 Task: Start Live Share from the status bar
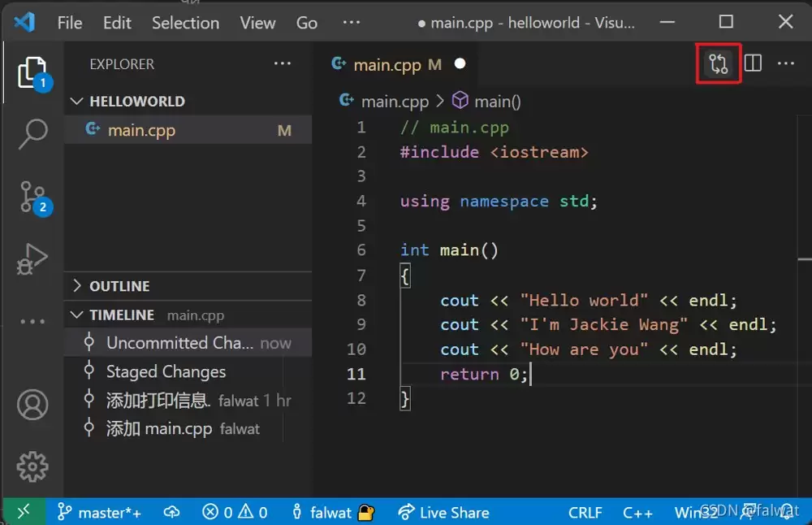click(x=443, y=512)
